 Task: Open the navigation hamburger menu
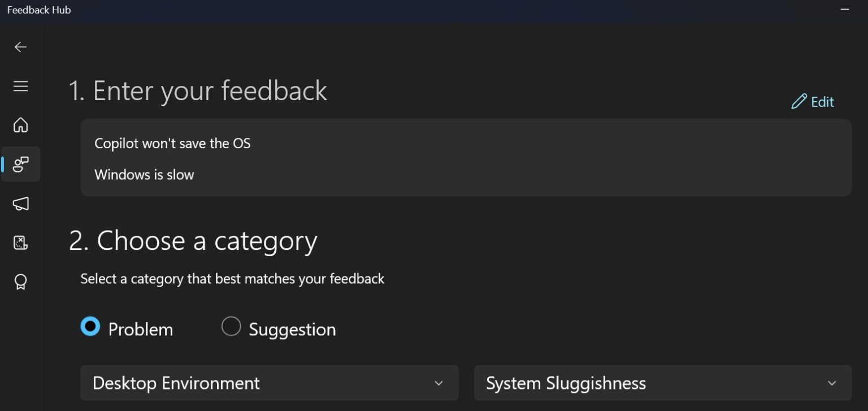(x=20, y=86)
